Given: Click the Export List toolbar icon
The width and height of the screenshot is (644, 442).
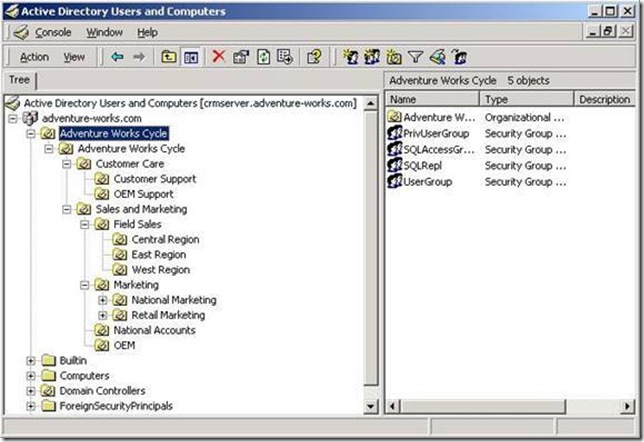Looking at the screenshot, I should pos(285,57).
